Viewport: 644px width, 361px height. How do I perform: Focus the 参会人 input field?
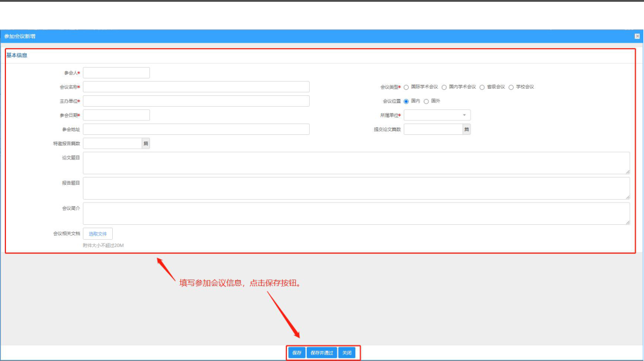[x=116, y=73]
